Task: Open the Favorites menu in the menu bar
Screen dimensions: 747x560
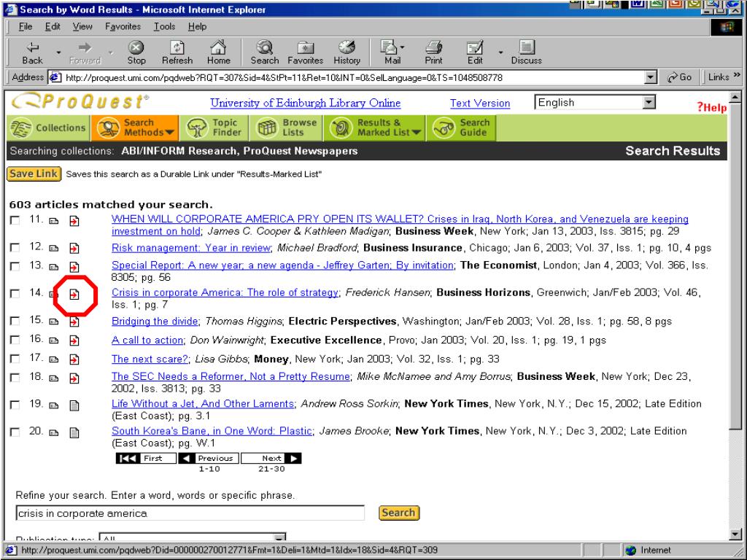Action: (123, 27)
